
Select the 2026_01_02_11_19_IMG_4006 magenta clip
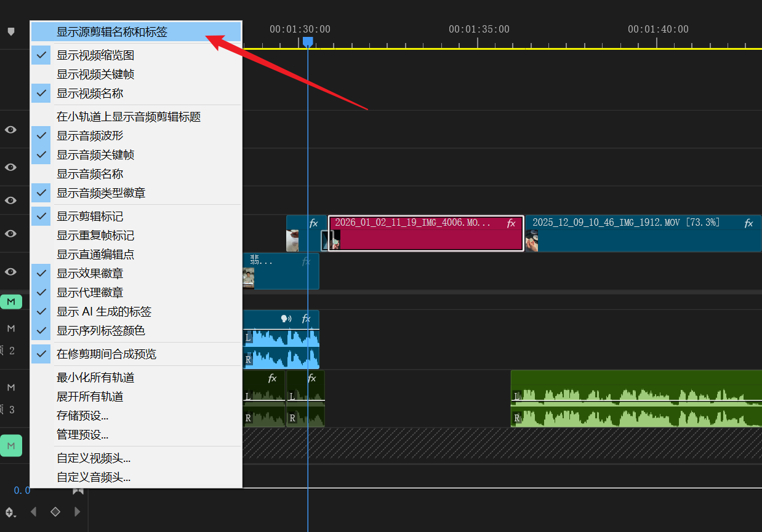pyautogui.click(x=425, y=240)
